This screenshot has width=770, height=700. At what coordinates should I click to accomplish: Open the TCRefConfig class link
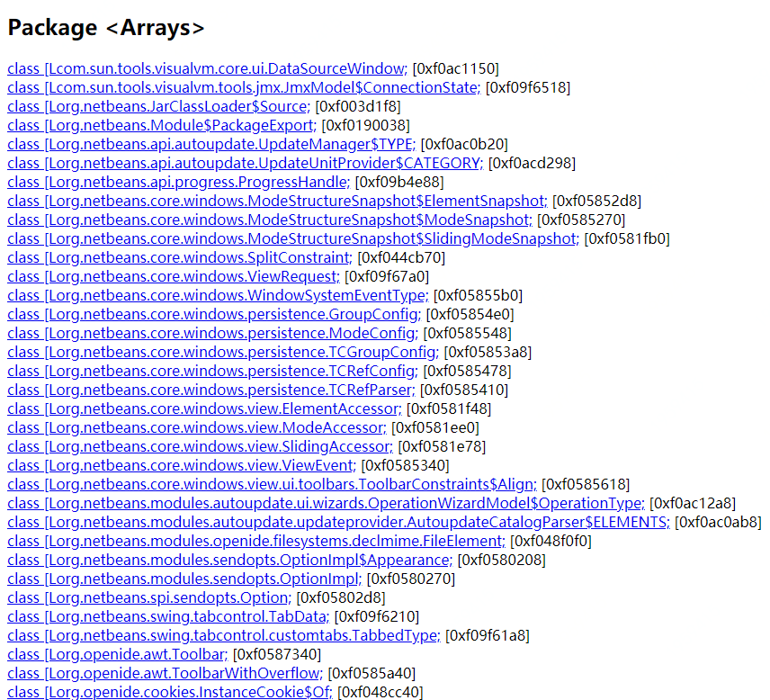(212, 372)
